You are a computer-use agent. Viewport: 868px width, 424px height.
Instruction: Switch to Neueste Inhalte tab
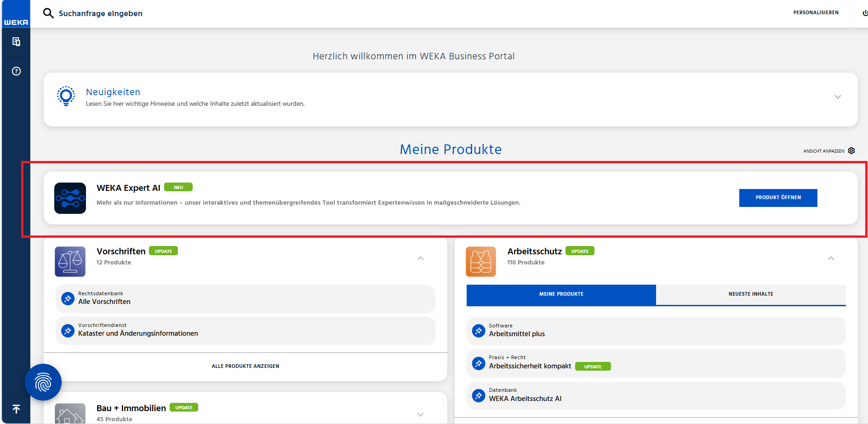(x=751, y=294)
